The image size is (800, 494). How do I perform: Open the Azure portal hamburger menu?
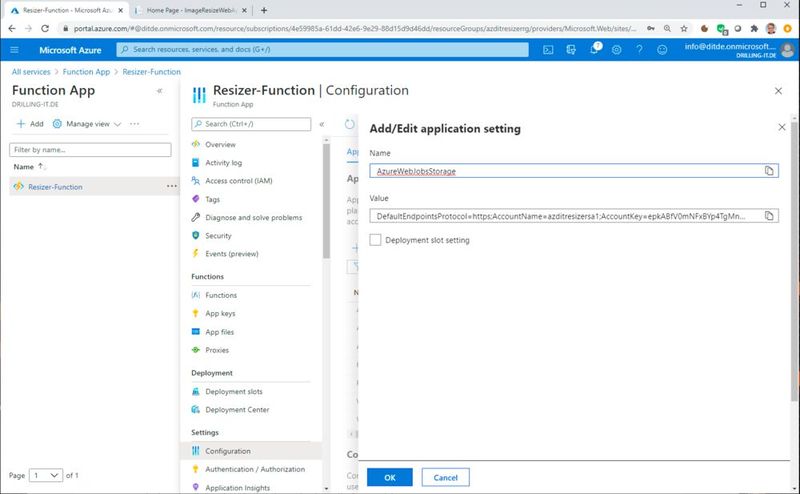[14, 50]
